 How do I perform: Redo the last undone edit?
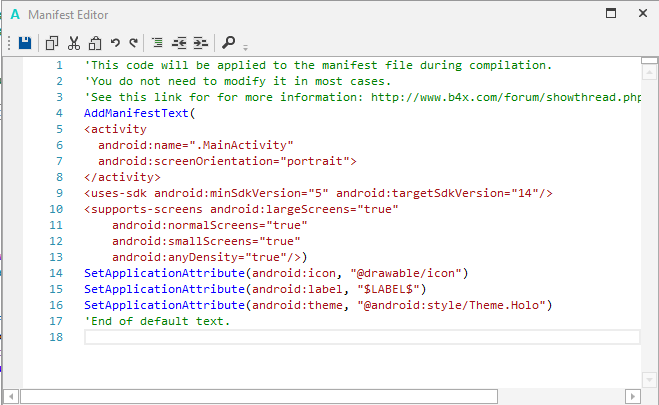tap(133, 43)
